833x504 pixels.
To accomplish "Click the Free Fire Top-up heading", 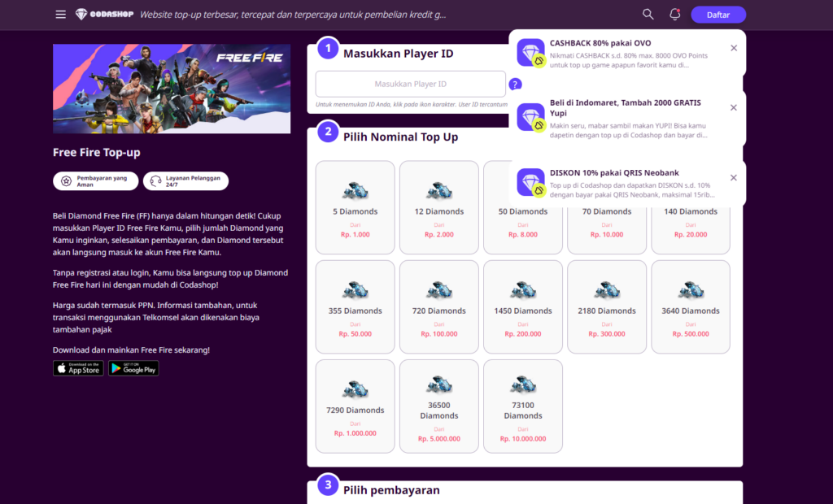I will pos(97,153).
